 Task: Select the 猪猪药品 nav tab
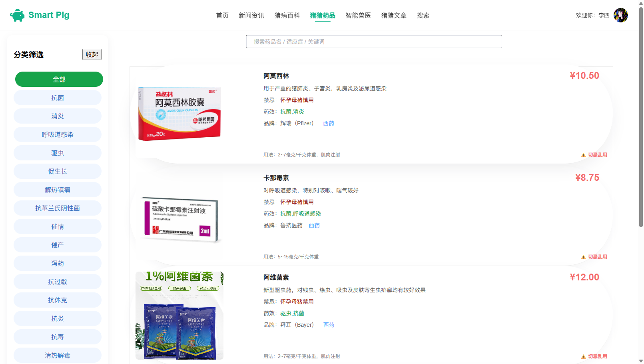click(x=323, y=15)
